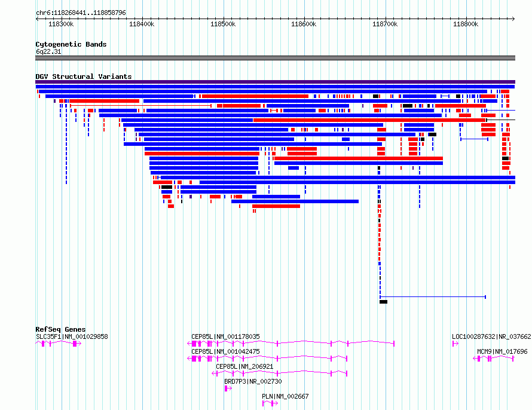Open the CEP85L|NM_001042475 transcript label
Viewport: 532px width, 410px height.
pyautogui.click(x=225, y=351)
